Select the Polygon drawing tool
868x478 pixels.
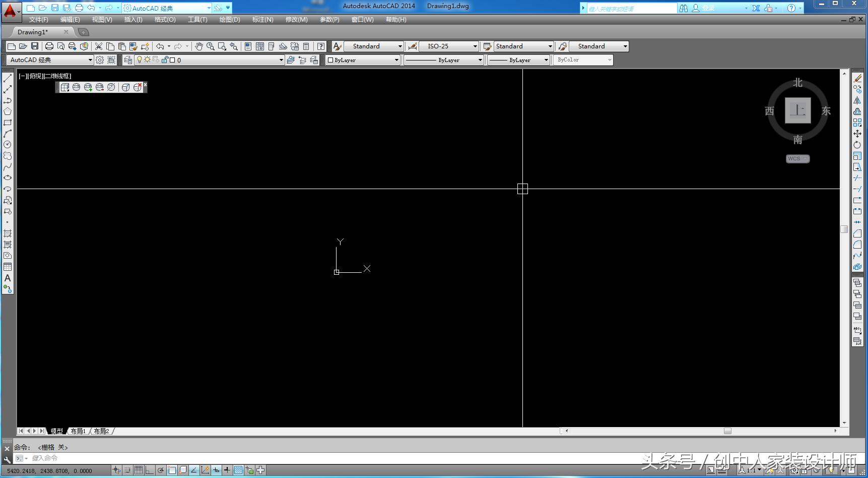tap(8, 111)
